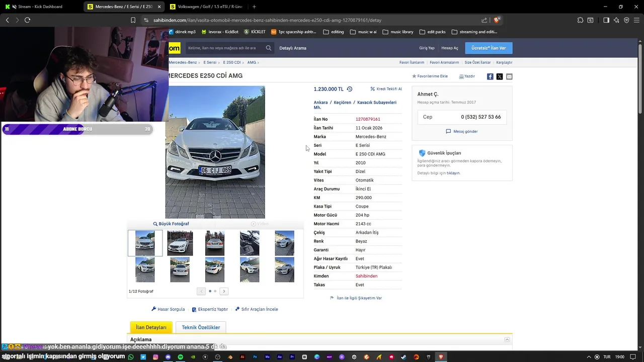Screen dimensions: 644x362
Task: Select the Teknik Özellikler tab
Action: [201, 327]
